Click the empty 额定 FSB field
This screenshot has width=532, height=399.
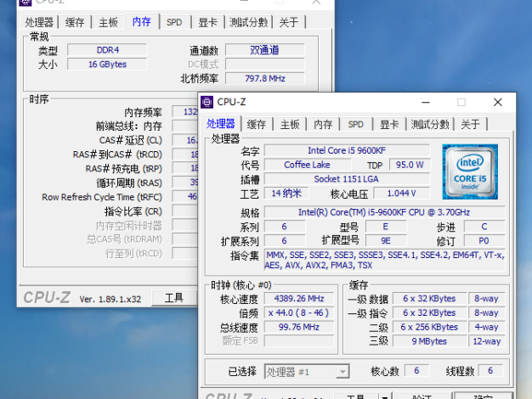click(x=299, y=341)
